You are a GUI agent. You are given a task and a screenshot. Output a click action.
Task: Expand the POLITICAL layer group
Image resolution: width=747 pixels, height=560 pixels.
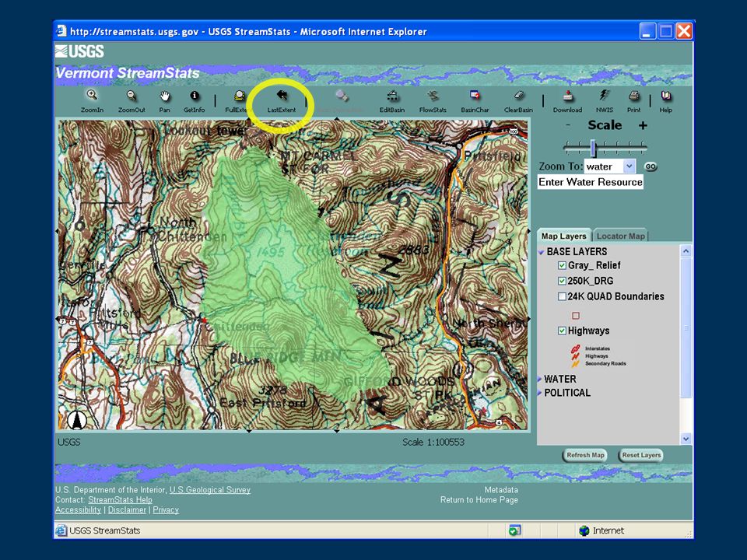(x=540, y=393)
